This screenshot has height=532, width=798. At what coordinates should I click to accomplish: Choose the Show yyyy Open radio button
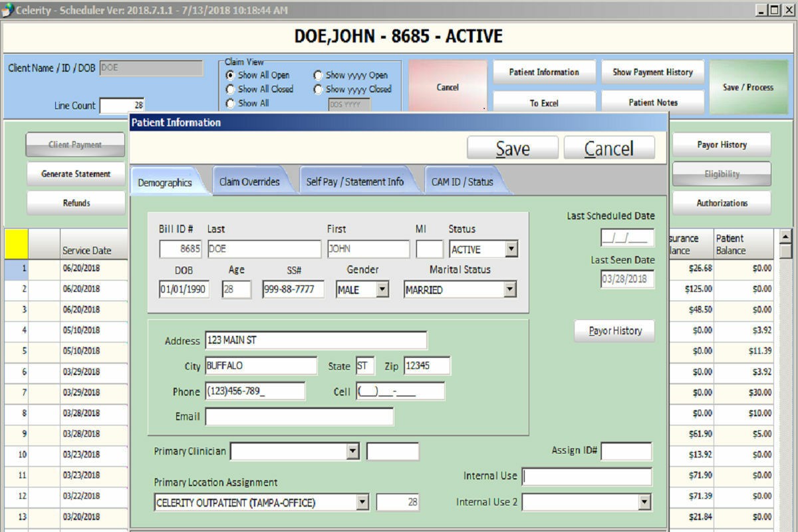318,75
